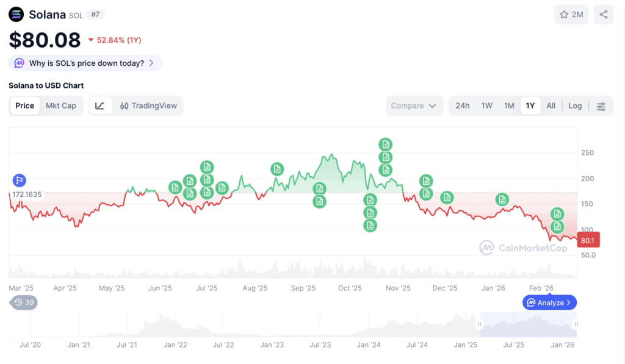Open upper news marker near Feb '26
Viewport: 625px width, 364px height.
[x=557, y=214]
